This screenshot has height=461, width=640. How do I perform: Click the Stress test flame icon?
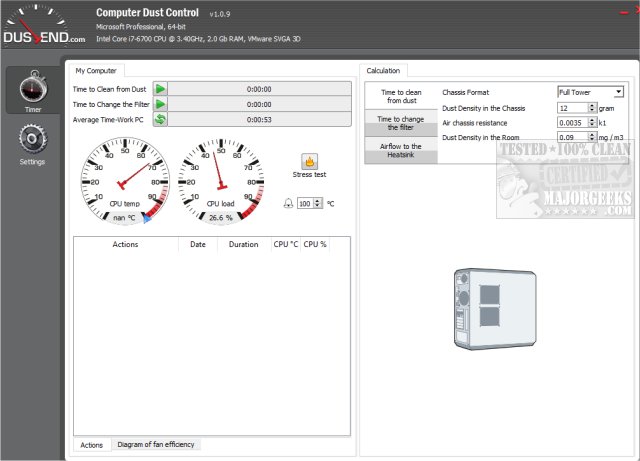(x=310, y=160)
